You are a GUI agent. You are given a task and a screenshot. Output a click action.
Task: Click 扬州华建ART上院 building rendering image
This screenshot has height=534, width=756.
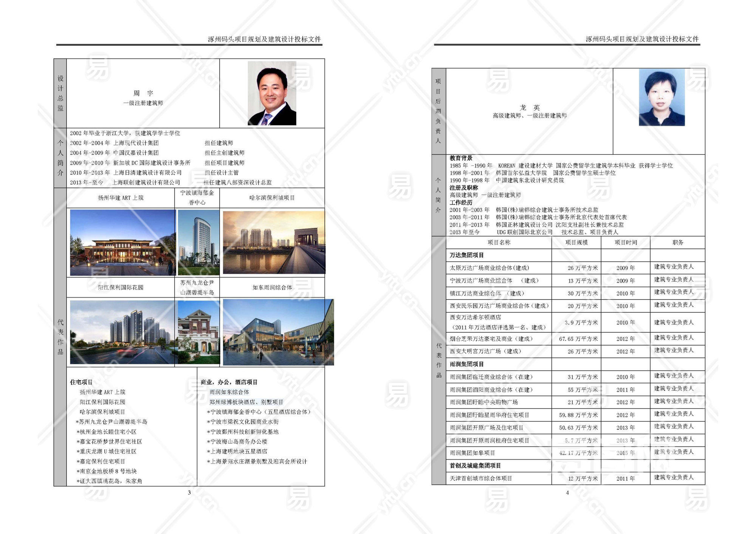(122, 242)
